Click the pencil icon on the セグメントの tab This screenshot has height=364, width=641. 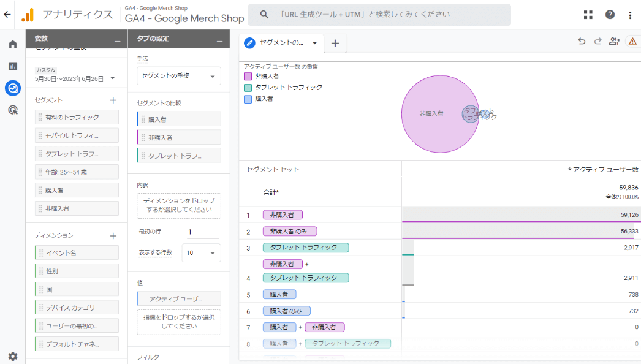249,43
